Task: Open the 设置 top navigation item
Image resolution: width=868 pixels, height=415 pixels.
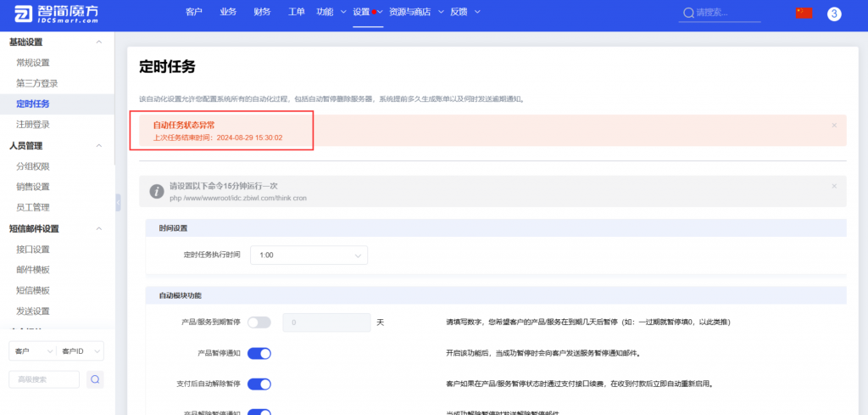Action: (361, 12)
